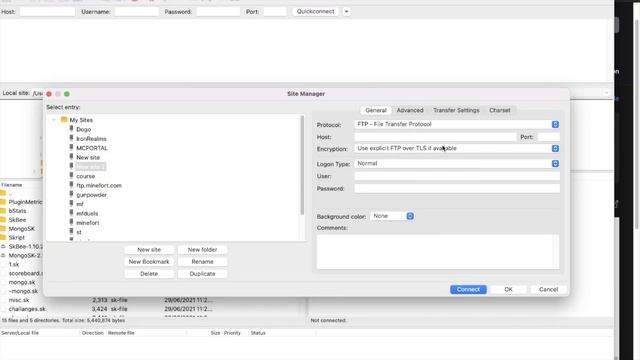Click the quickconnect bar Username field

pyautogui.click(x=136, y=12)
